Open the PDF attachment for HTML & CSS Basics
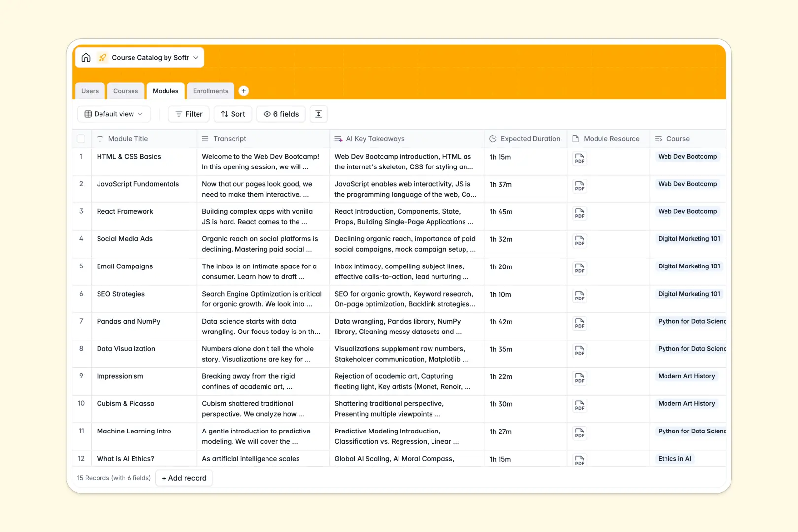Image resolution: width=798 pixels, height=532 pixels. click(579, 159)
